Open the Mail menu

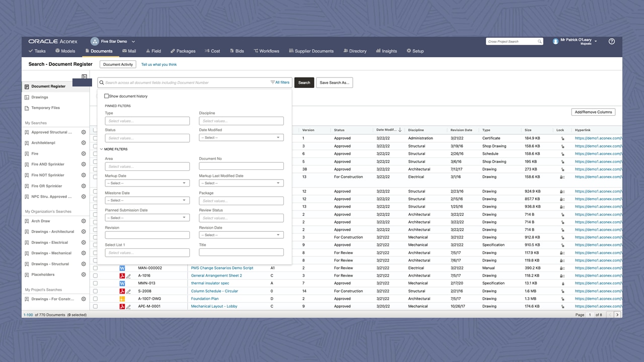point(129,51)
